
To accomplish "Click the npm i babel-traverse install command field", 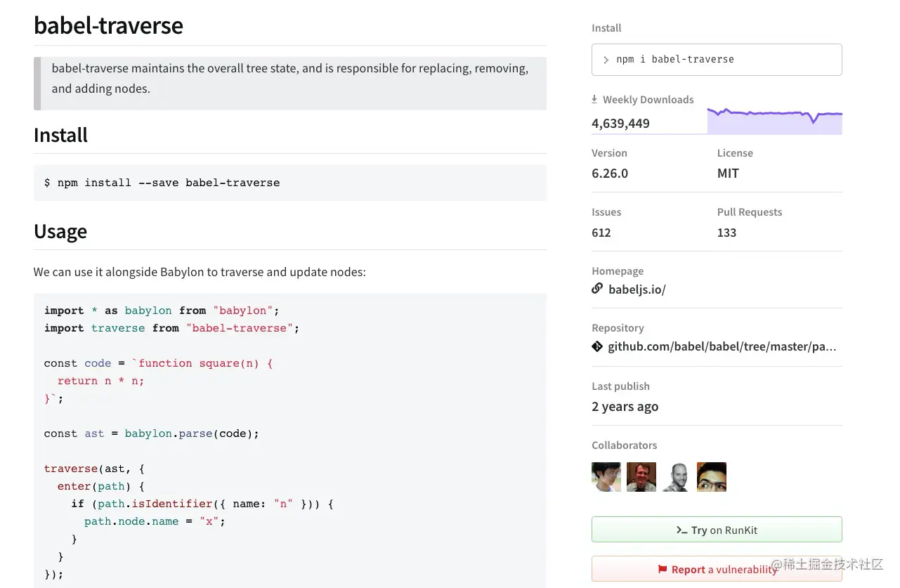I will click(717, 60).
